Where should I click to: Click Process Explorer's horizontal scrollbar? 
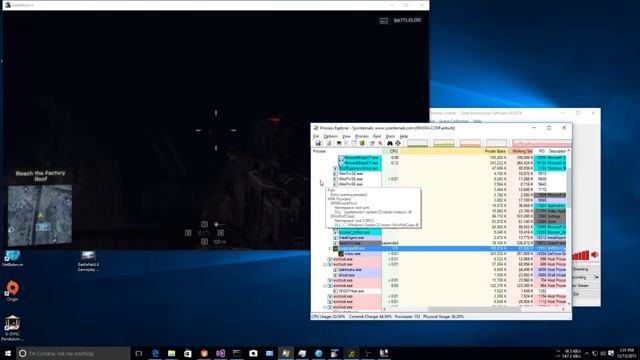click(475, 309)
